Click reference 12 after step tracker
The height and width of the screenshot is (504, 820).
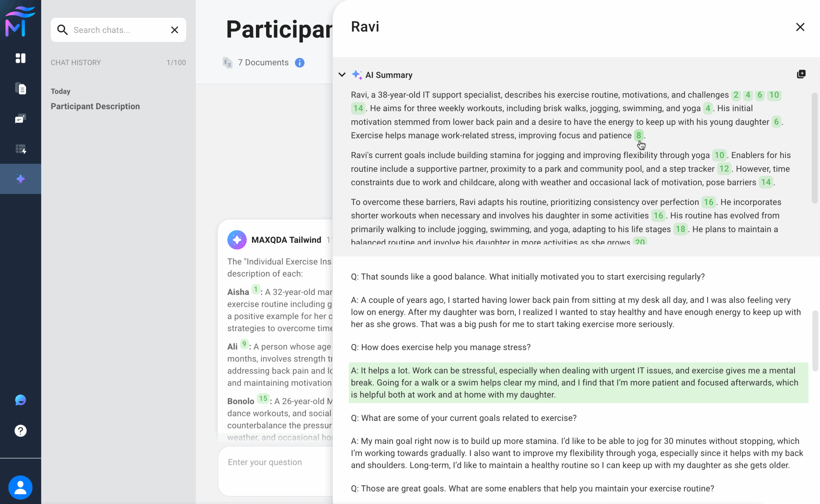(x=724, y=169)
